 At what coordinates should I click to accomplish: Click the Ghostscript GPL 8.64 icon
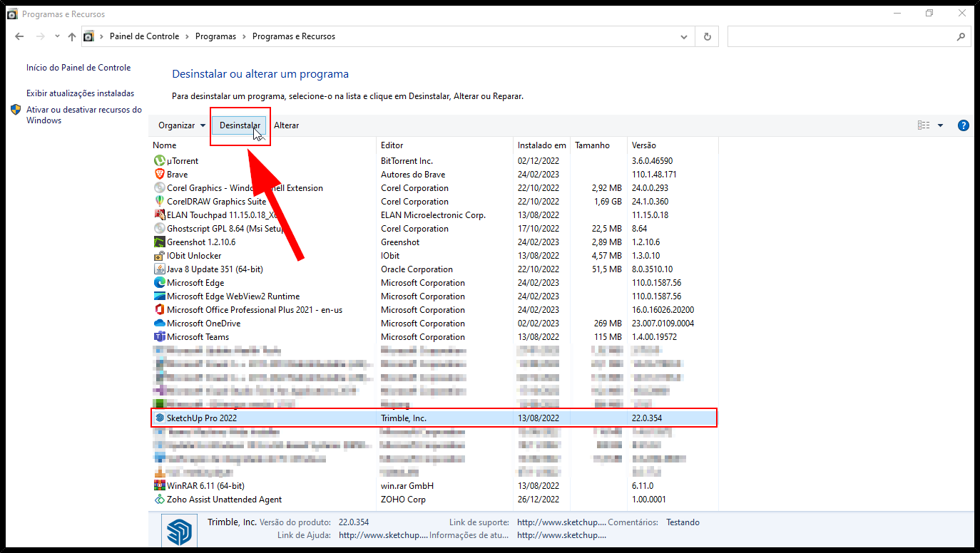(x=160, y=229)
